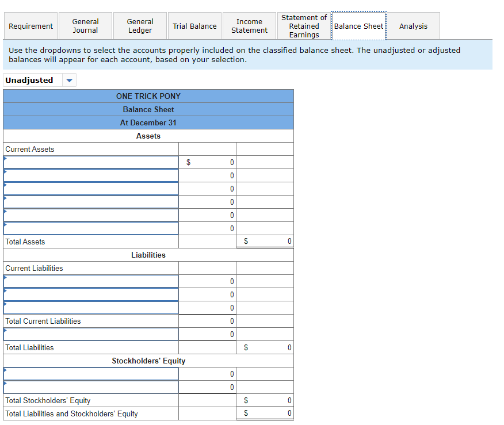Open the Trial Balance tab
This screenshot has width=504, height=425.
(x=194, y=25)
